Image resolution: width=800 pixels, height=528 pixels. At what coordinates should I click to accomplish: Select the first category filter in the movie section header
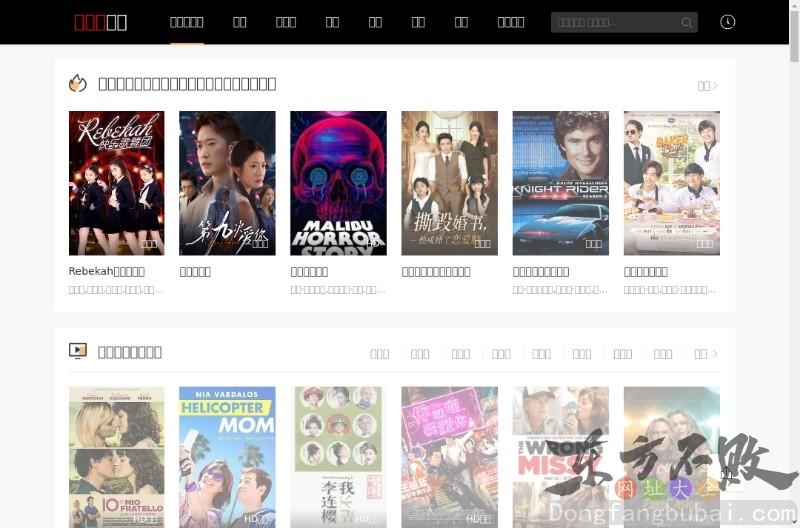point(379,353)
